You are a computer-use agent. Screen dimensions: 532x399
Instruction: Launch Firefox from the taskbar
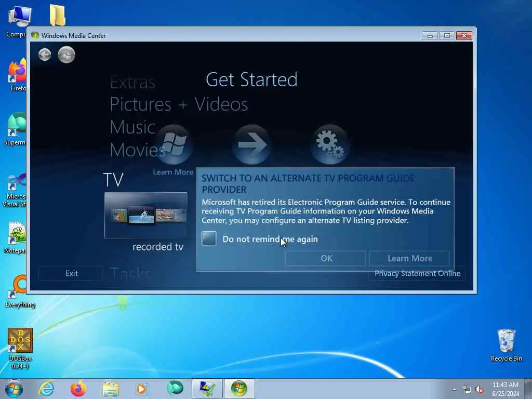coord(78,389)
